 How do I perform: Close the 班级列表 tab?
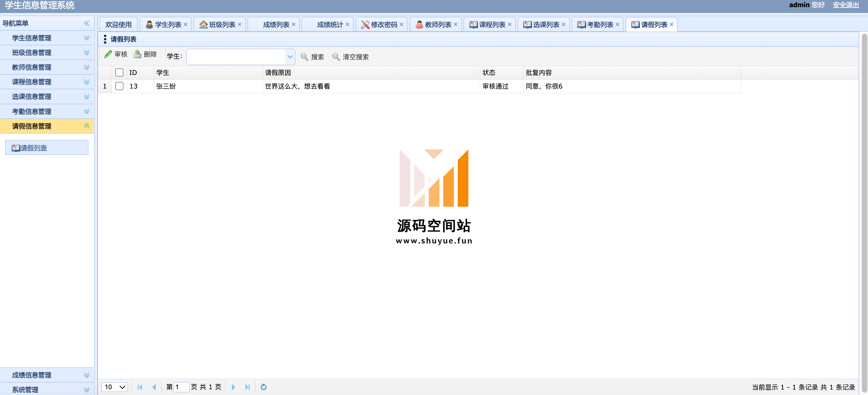tap(240, 25)
